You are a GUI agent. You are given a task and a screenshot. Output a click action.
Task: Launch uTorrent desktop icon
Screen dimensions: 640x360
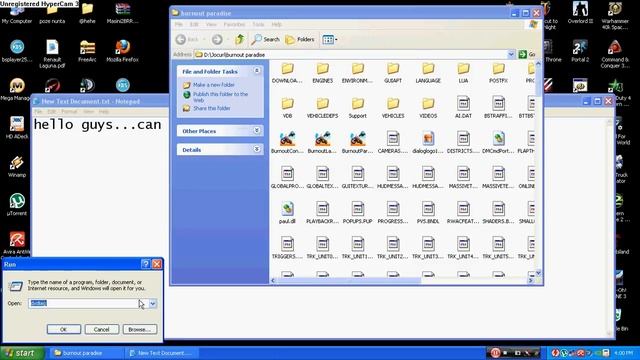[17, 204]
